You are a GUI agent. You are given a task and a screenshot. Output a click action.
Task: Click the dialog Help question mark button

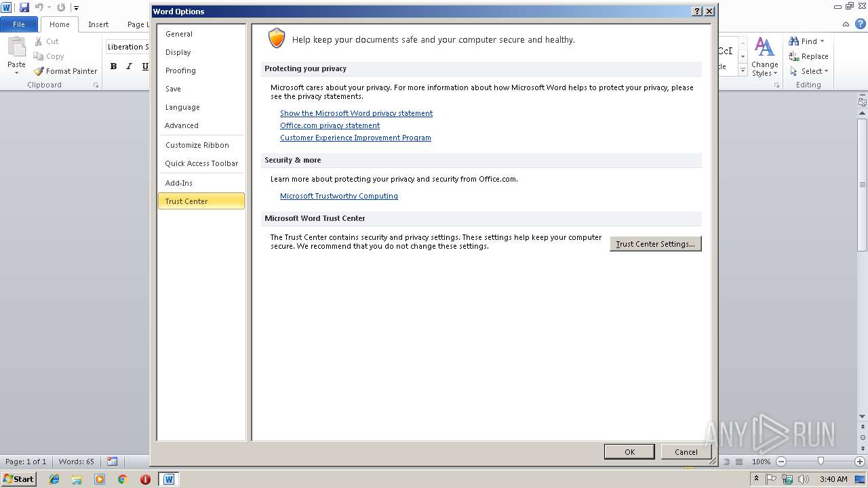[697, 12]
